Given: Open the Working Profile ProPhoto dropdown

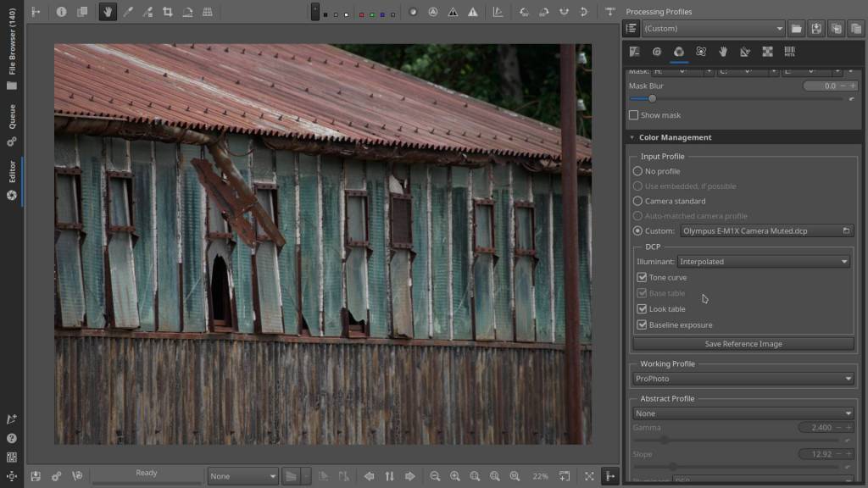Looking at the screenshot, I should tap(743, 379).
